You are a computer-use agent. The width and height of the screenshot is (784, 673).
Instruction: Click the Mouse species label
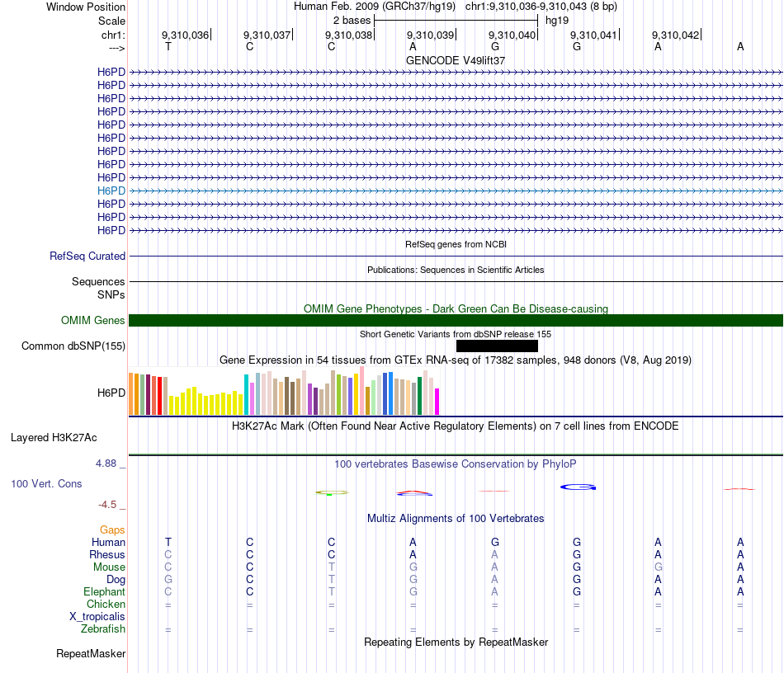109,567
